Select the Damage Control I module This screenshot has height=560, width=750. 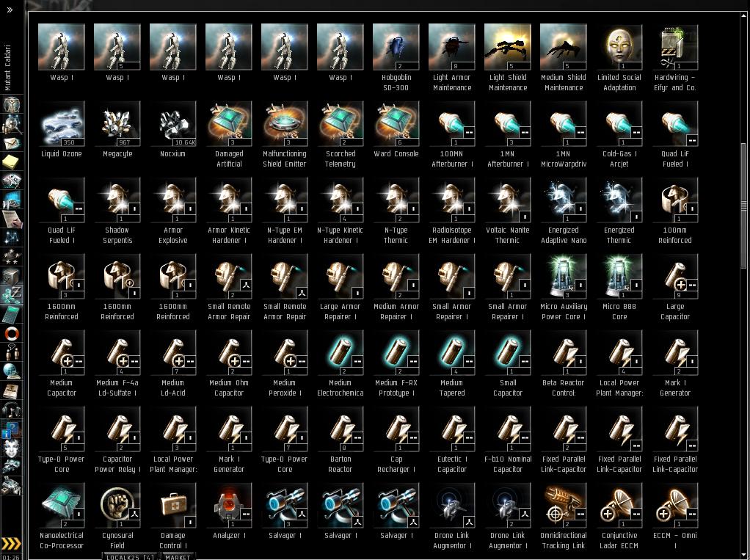click(172, 517)
